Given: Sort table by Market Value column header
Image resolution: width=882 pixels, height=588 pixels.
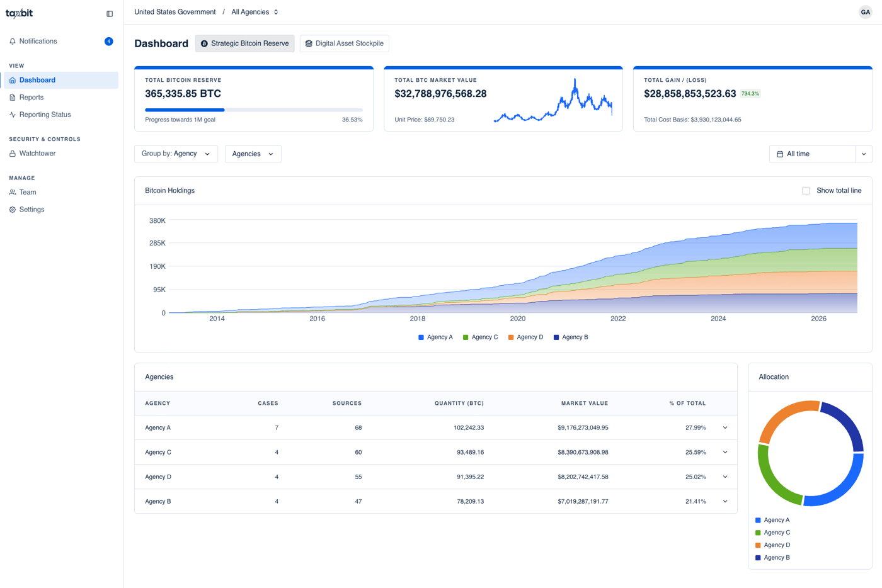Looking at the screenshot, I should click(585, 404).
